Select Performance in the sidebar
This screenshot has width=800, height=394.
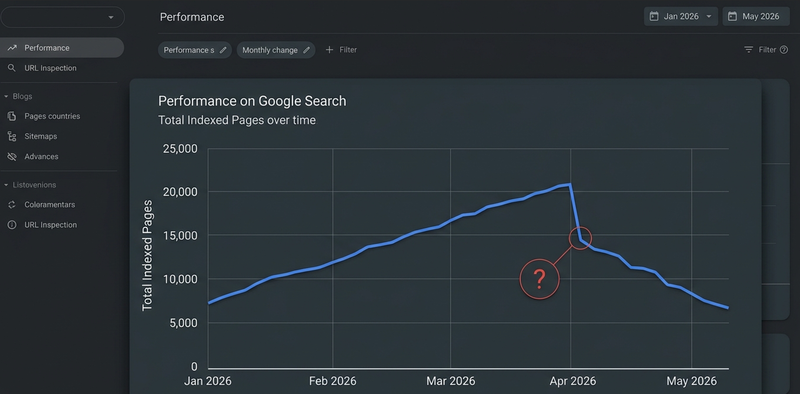click(62, 47)
